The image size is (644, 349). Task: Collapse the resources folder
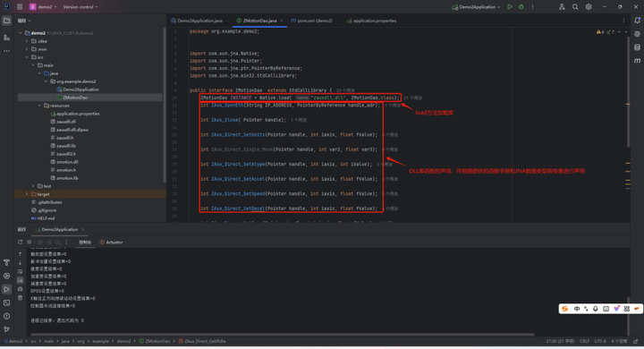pos(40,106)
